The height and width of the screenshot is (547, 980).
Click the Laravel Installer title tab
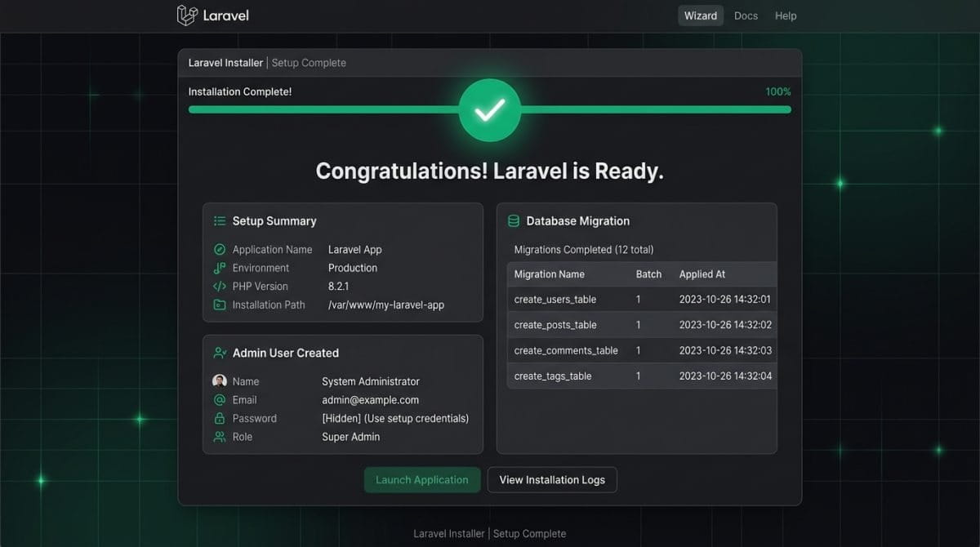[x=225, y=63]
